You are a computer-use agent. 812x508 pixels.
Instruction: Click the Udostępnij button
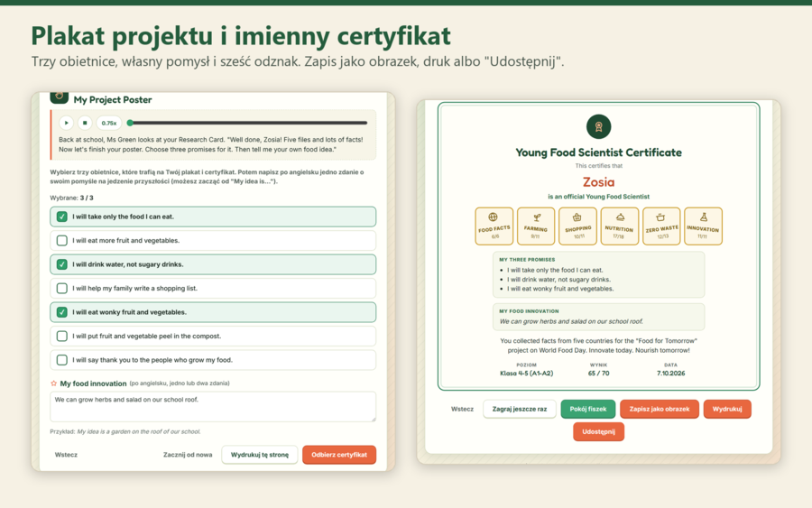(x=599, y=431)
